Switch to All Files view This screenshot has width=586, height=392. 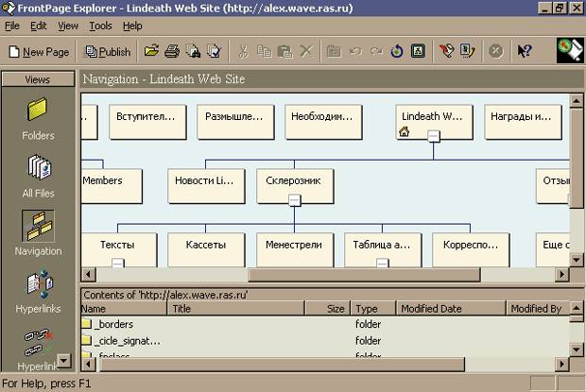[38, 177]
